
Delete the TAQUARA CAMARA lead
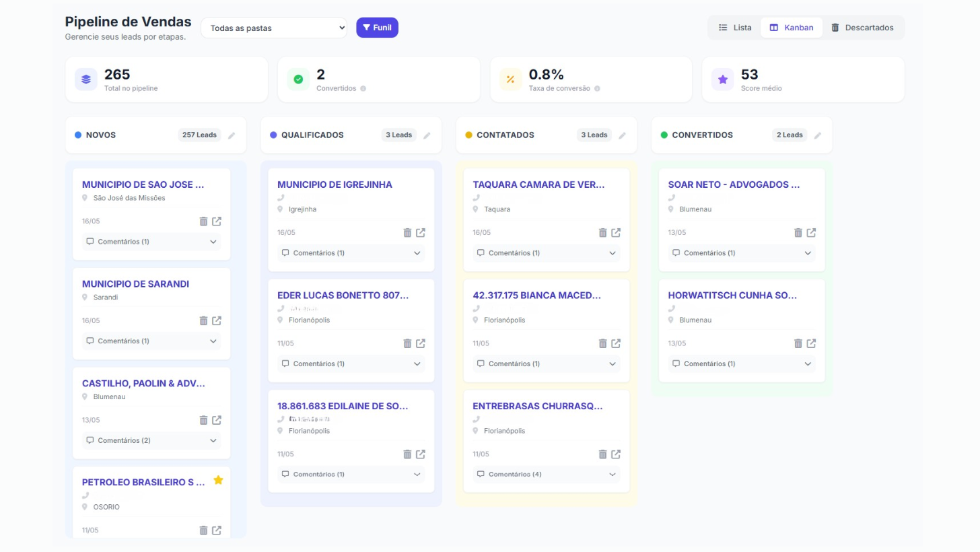602,233
